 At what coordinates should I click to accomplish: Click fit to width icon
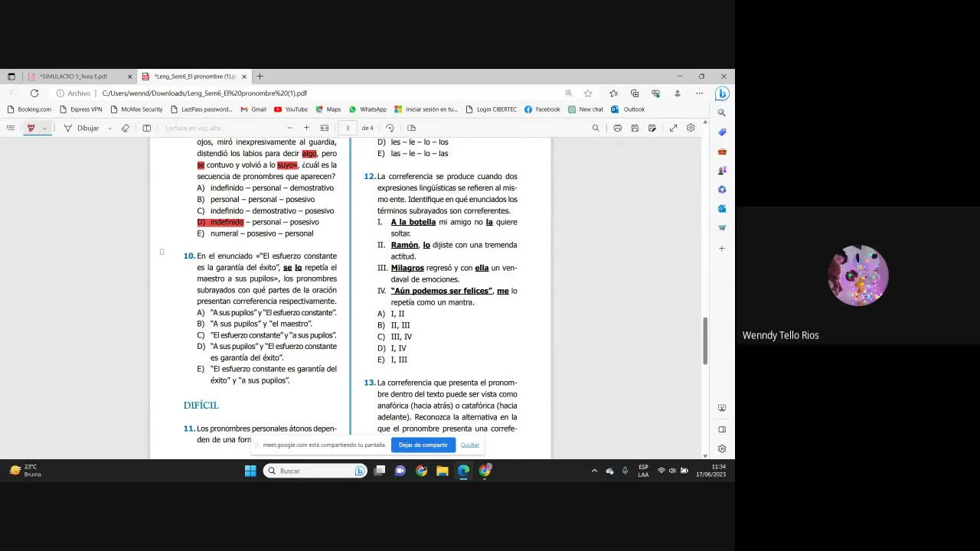click(325, 128)
